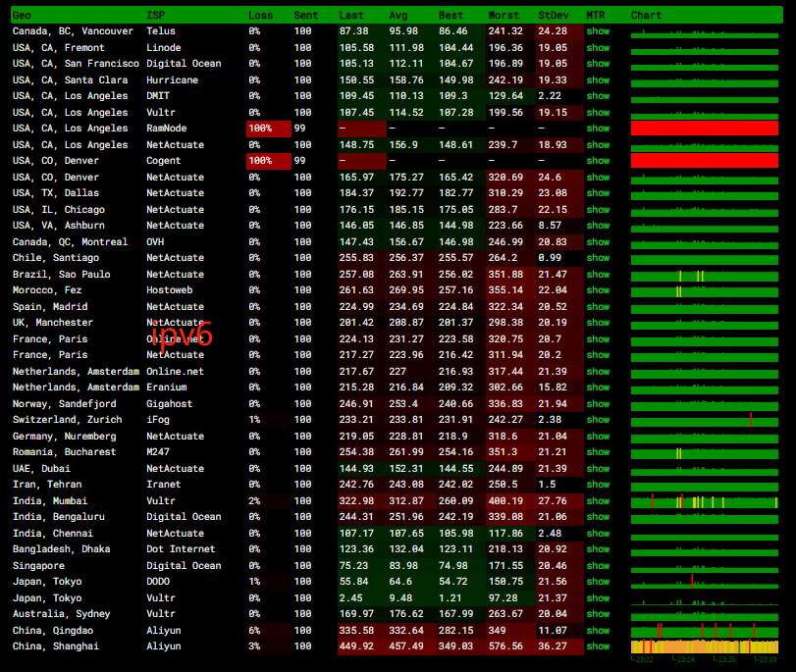Open show link for Vultr Mumbai
Image resolution: width=796 pixels, height=672 pixels.
[598, 501]
